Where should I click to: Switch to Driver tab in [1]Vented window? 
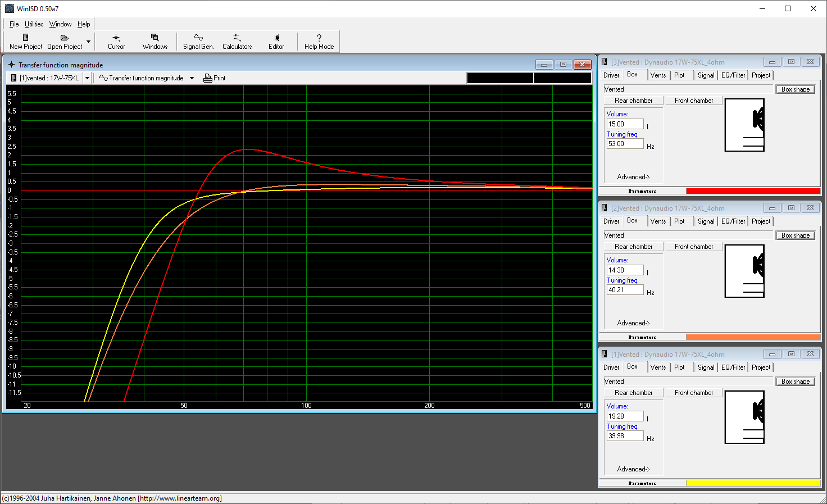(x=611, y=367)
